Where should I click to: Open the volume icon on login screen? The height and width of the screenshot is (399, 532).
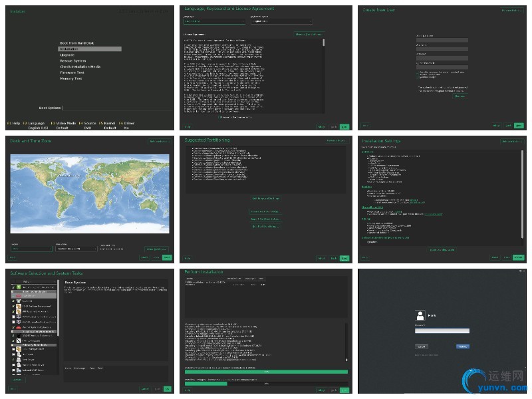521,271
